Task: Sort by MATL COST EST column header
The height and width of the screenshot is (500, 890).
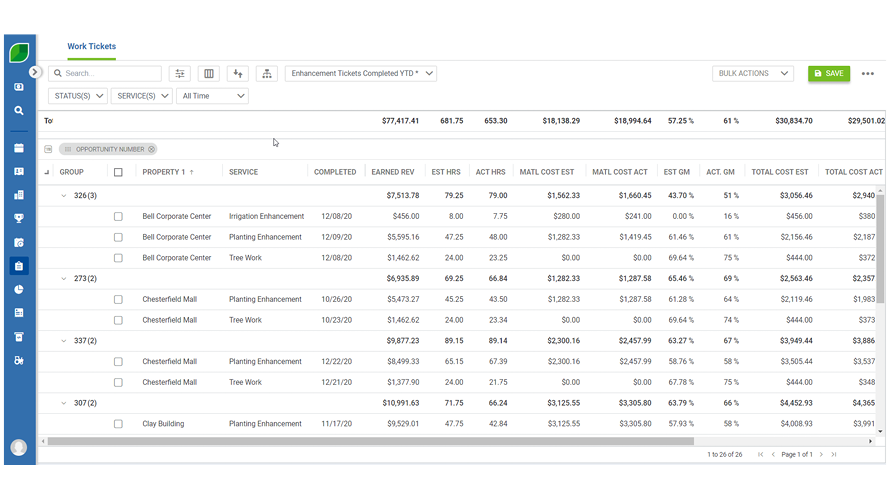Action: [x=547, y=172]
